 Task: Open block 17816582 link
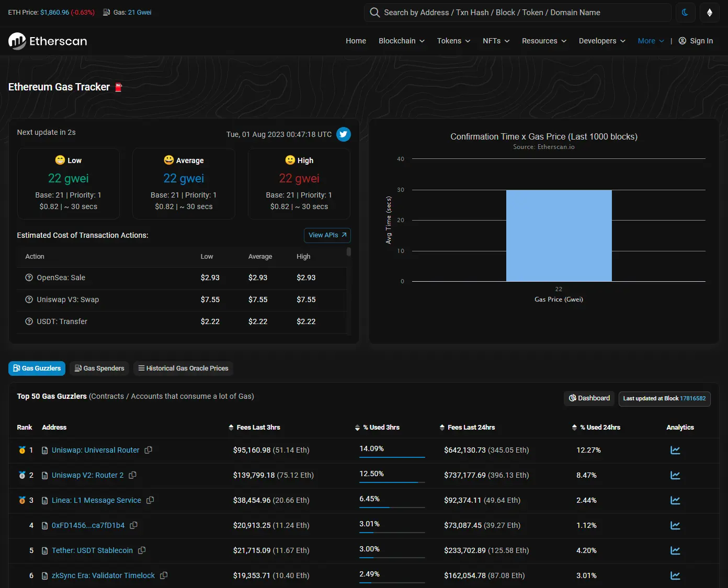(x=693, y=398)
